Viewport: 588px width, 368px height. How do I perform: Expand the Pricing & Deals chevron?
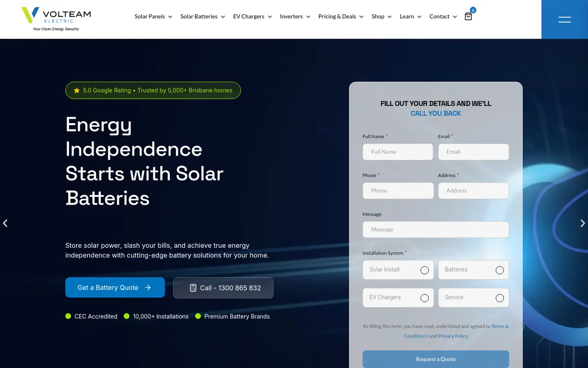click(x=362, y=17)
